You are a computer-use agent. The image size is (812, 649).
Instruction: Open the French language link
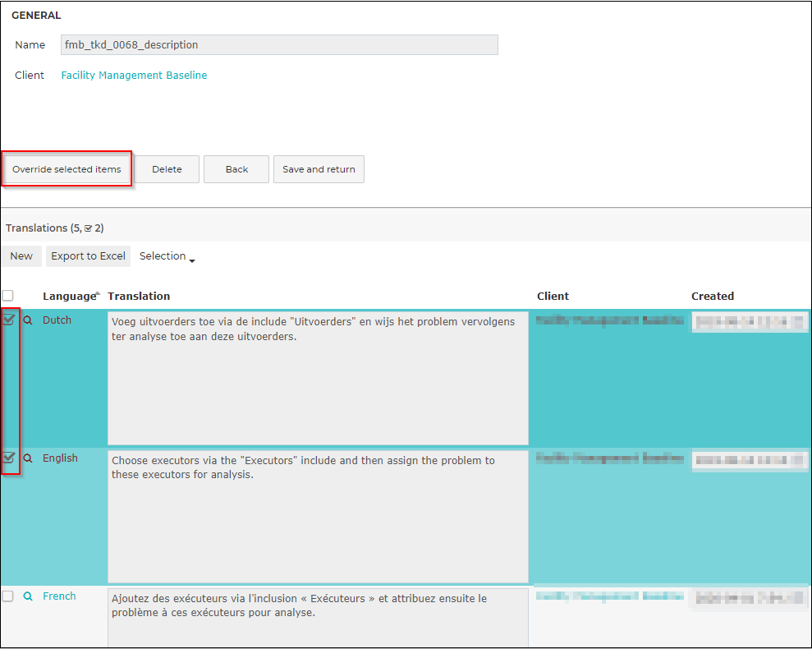59,596
